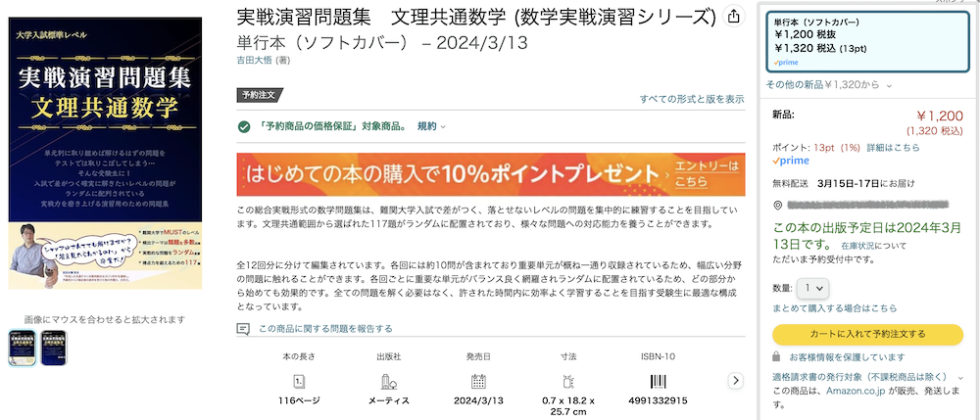Click the release date calendar icon

coord(479,381)
